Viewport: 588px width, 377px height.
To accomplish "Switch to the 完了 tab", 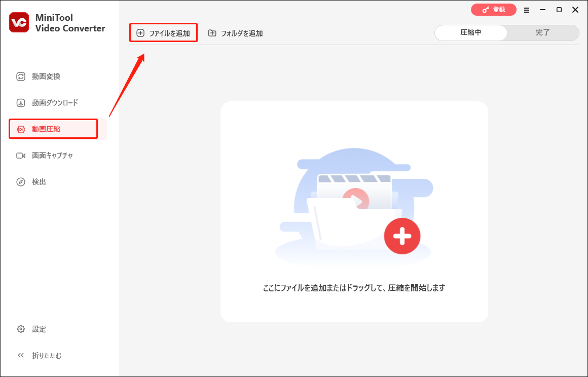I will coord(542,32).
